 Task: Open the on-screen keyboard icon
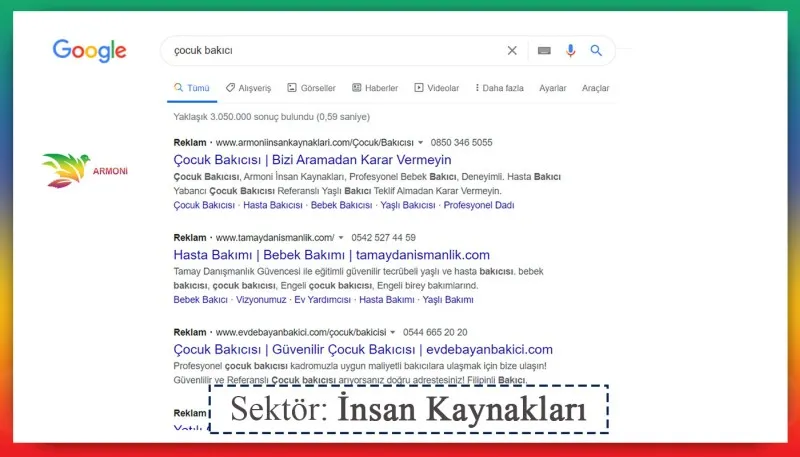tap(544, 50)
